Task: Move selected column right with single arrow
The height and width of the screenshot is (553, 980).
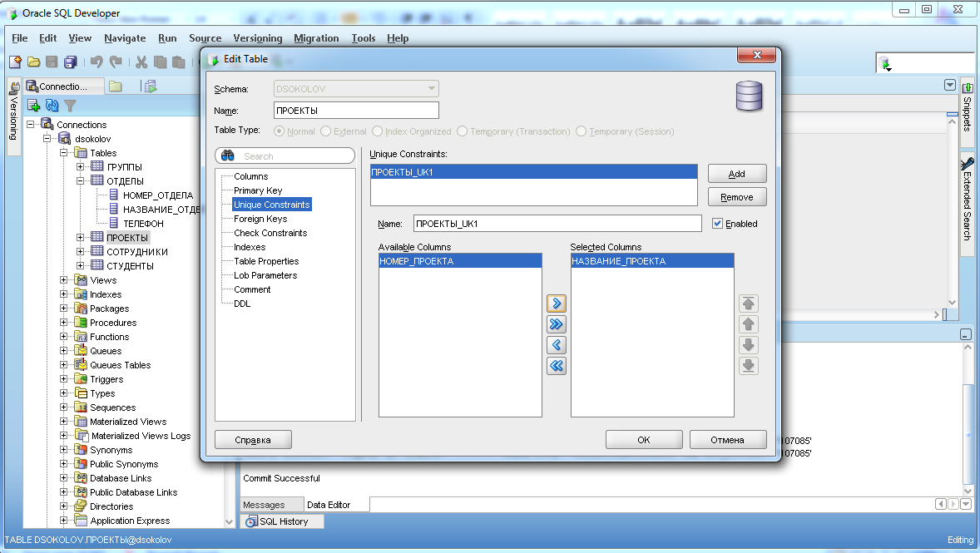Action: [557, 304]
